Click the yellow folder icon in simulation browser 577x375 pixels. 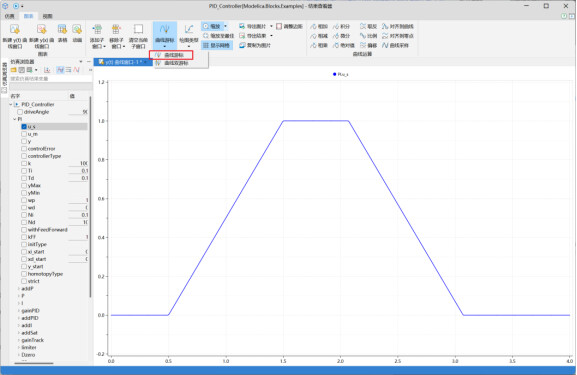point(14,70)
